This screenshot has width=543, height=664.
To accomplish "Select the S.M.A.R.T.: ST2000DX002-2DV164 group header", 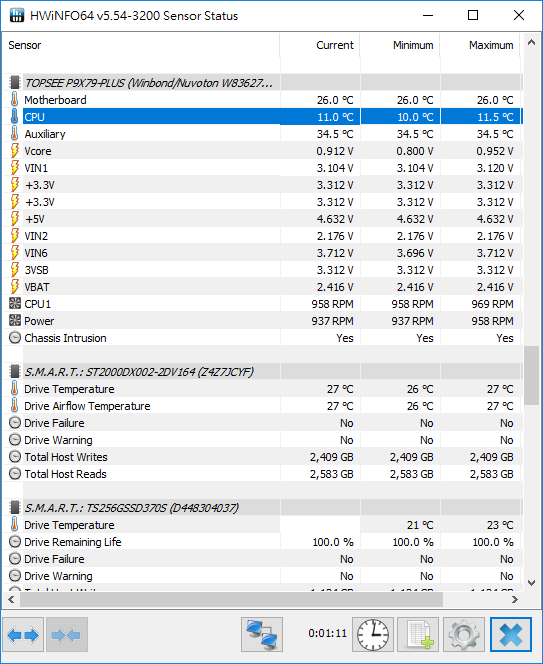I will coord(263,372).
